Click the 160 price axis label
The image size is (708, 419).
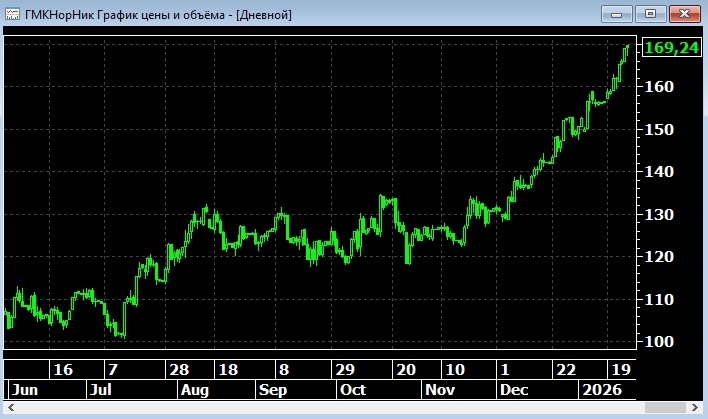[x=658, y=86]
